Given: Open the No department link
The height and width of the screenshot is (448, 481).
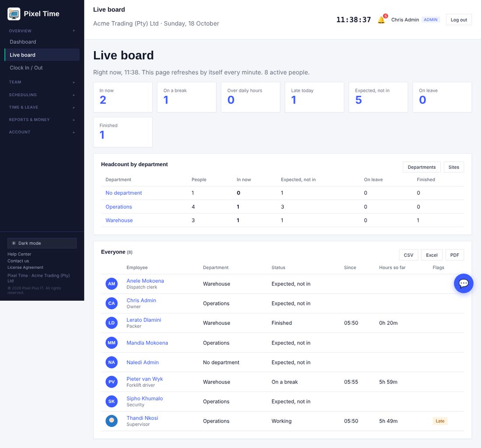Looking at the screenshot, I should pyautogui.click(x=124, y=192).
